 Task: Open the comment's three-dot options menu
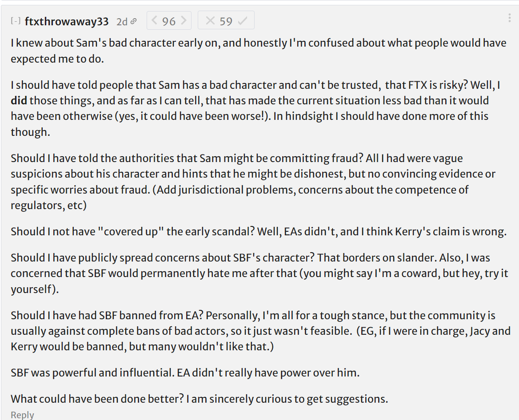point(510,18)
